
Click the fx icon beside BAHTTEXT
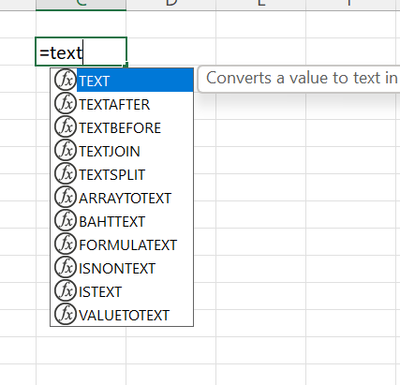[65, 221]
